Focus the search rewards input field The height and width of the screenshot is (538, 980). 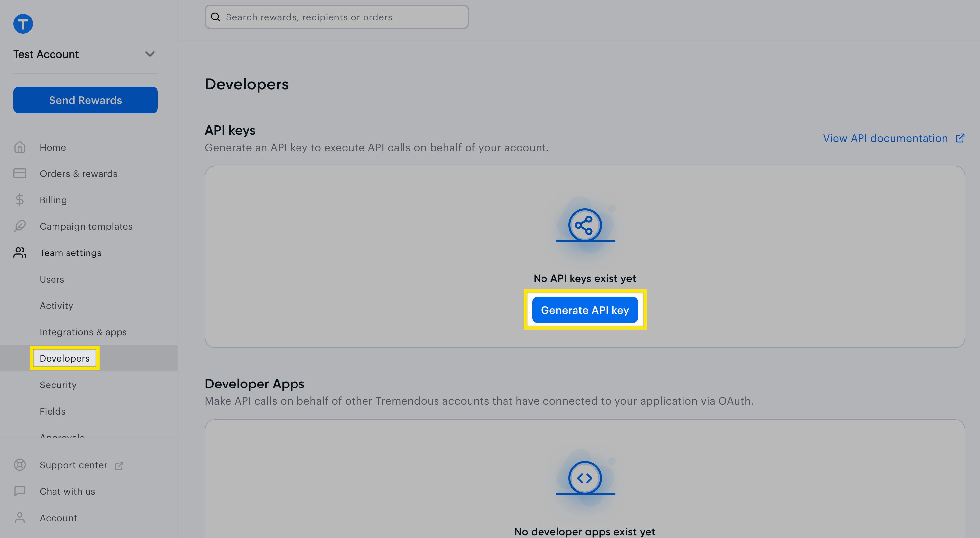[336, 17]
